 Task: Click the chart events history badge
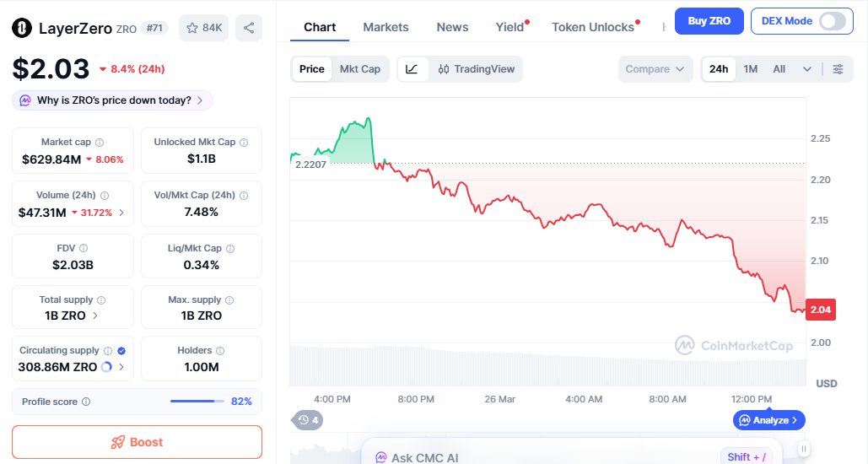pos(308,419)
